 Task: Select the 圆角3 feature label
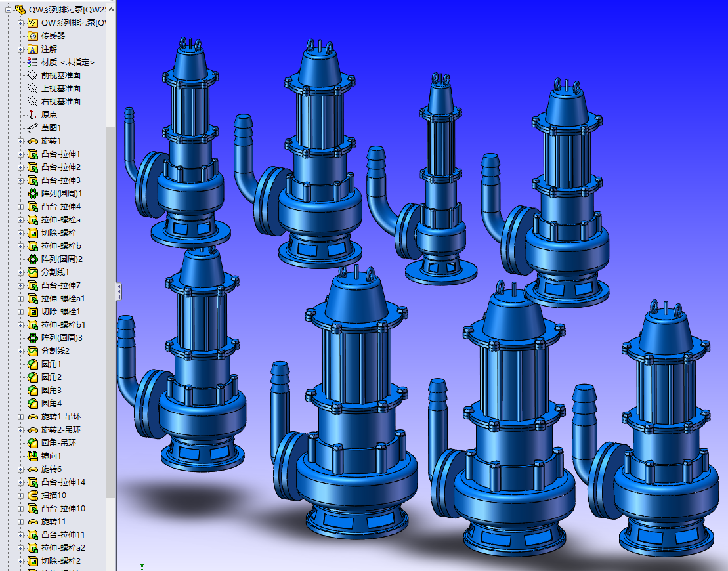pyautogui.click(x=51, y=391)
